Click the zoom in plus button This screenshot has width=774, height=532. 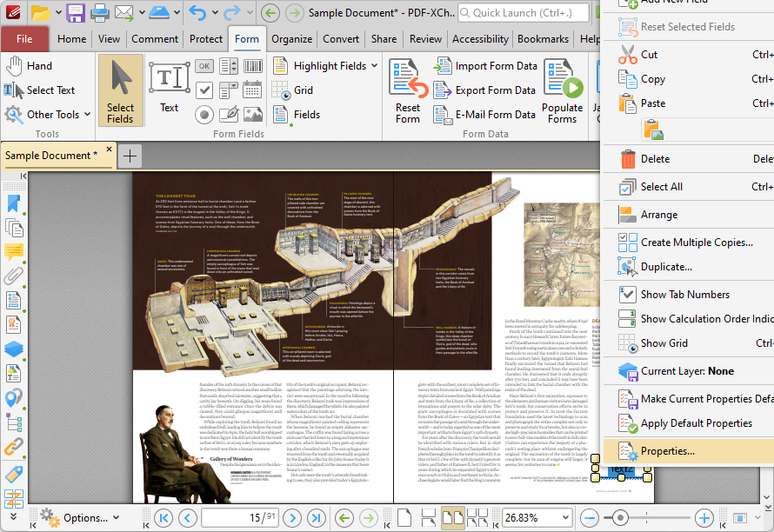pos(704,518)
